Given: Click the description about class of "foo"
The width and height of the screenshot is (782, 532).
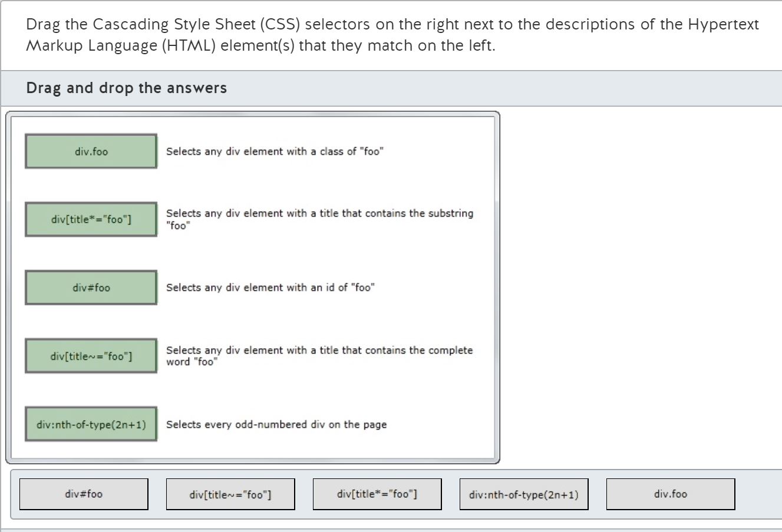Looking at the screenshot, I should click(x=275, y=151).
